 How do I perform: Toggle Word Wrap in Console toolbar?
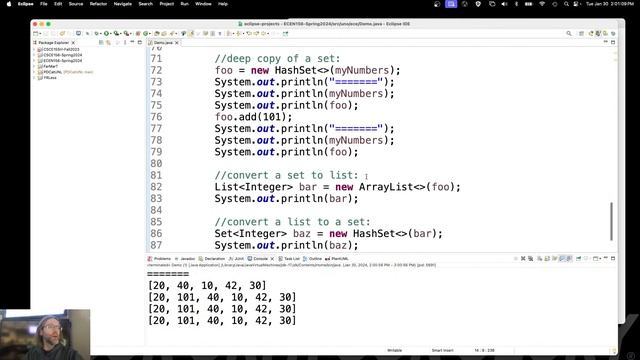(555, 259)
